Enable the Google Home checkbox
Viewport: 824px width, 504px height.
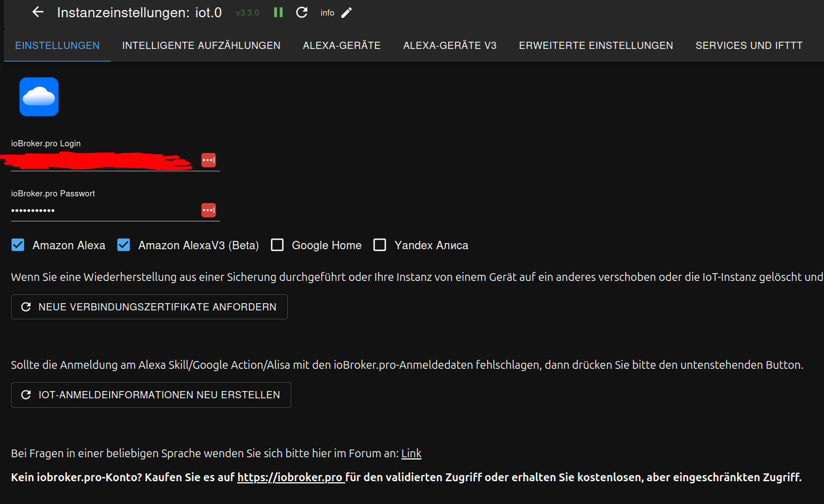pyautogui.click(x=277, y=245)
